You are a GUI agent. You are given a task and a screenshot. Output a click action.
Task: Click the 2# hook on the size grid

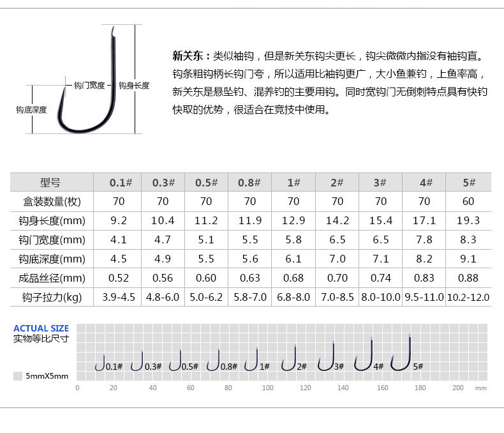tap(289, 358)
